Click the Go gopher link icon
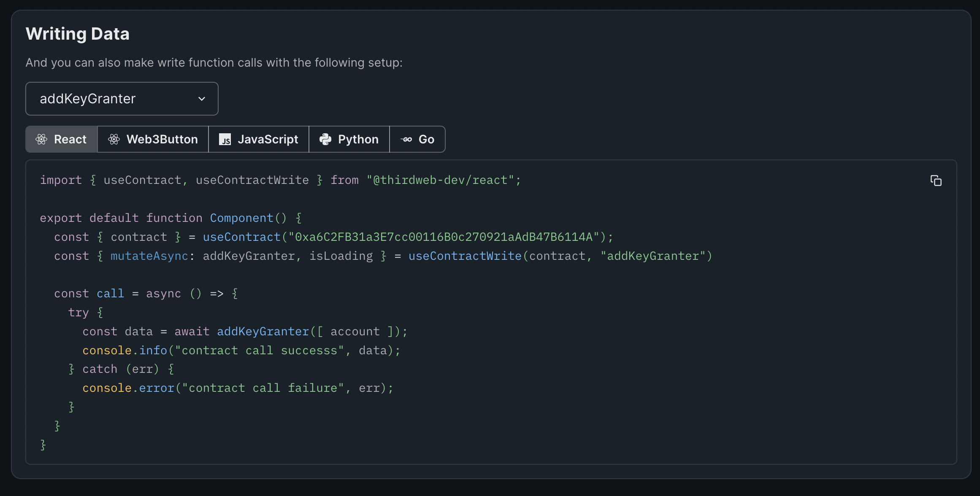980x496 pixels. pos(406,139)
